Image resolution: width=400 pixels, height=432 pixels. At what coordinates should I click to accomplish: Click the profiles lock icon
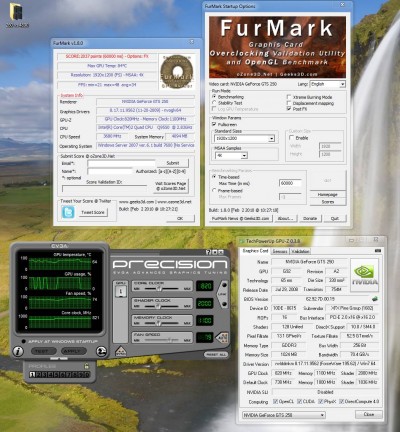[x=87, y=366]
